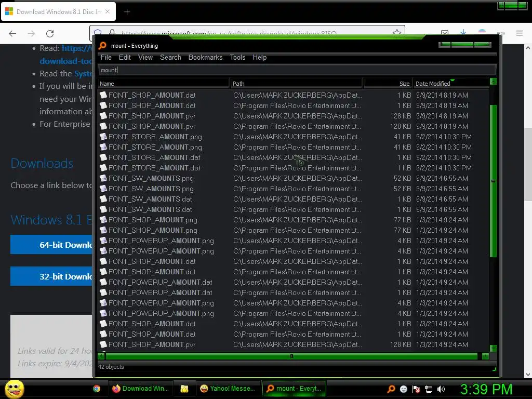Select the Download Windows 8.1 Disc Image tab
Viewport: 532px width, 399px height.
[x=58, y=11]
